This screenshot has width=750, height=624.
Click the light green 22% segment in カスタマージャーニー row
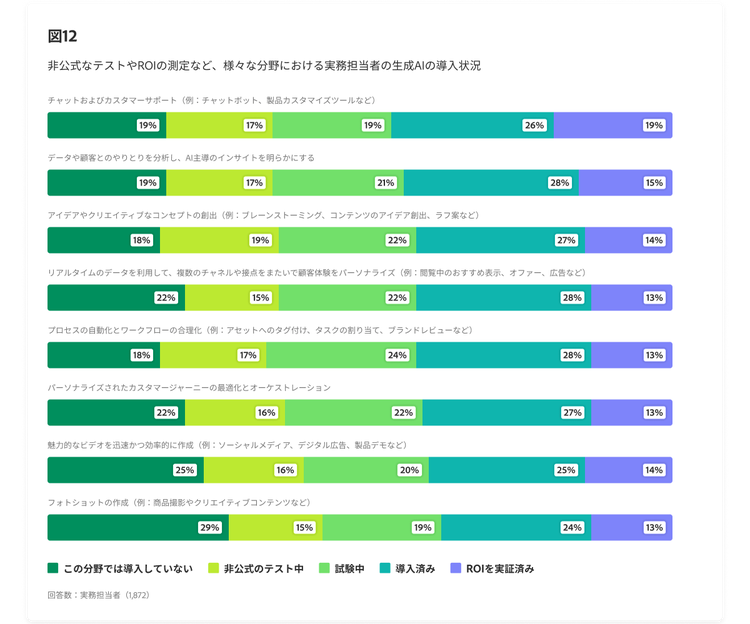[353, 412]
